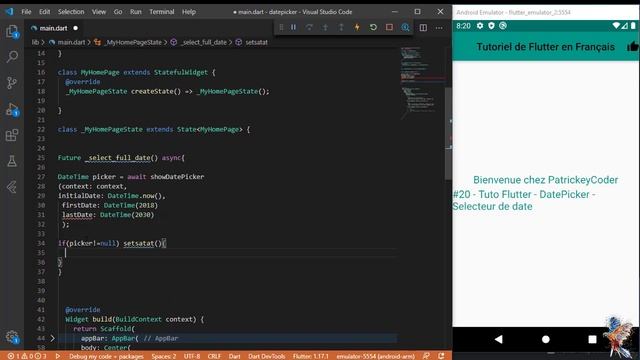Open the Run and Debug view
The width and height of the screenshot is (640, 360).
click(x=12, y=109)
